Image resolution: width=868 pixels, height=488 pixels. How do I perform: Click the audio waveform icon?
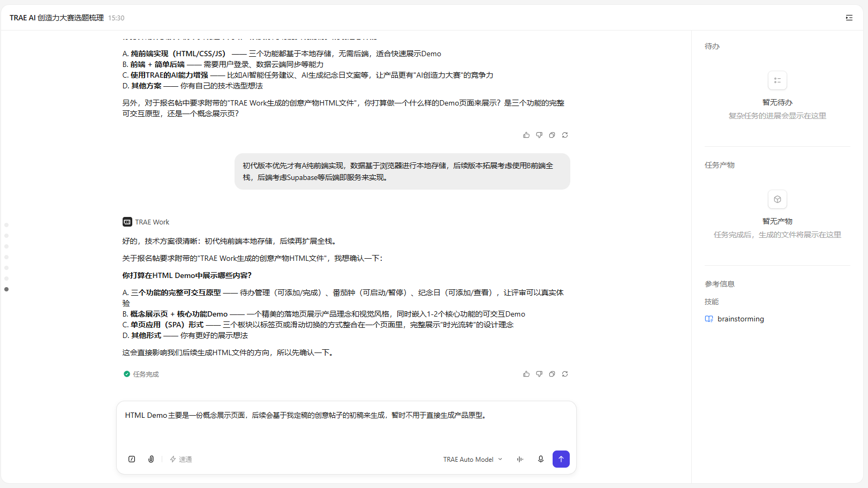coord(520,459)
